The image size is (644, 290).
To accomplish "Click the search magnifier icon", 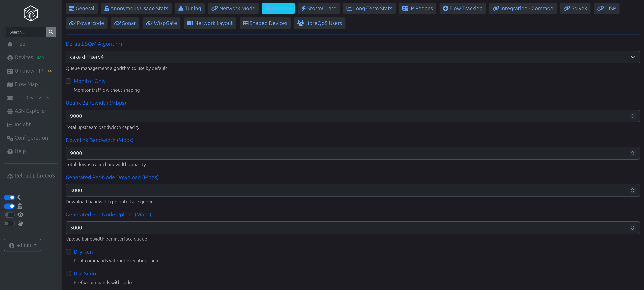I will 51,32.
